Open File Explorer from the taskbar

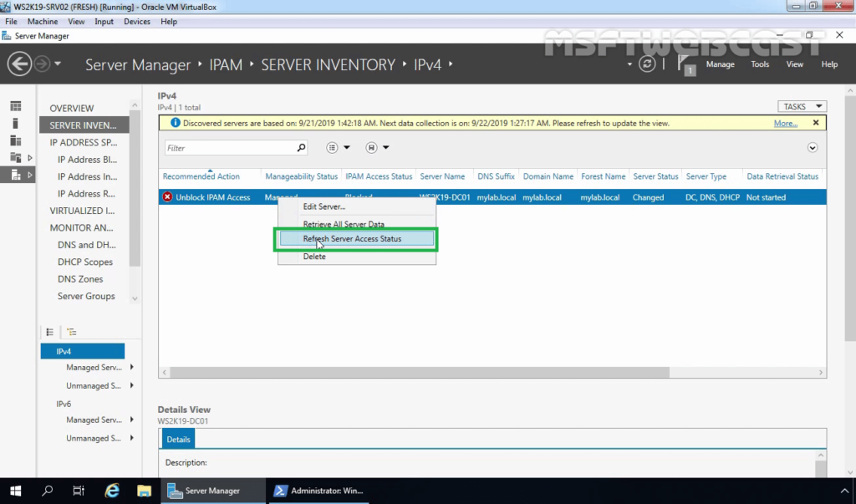coord(144,491)
